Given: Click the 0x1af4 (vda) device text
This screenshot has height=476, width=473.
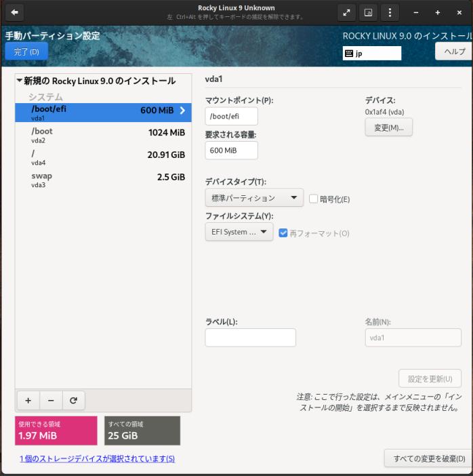Looking at the screenshot, I should click(384, 112).
